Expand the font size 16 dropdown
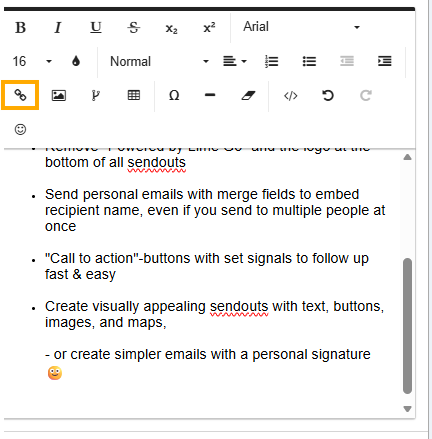Viewport: 432px width, 439px height. 32,61
